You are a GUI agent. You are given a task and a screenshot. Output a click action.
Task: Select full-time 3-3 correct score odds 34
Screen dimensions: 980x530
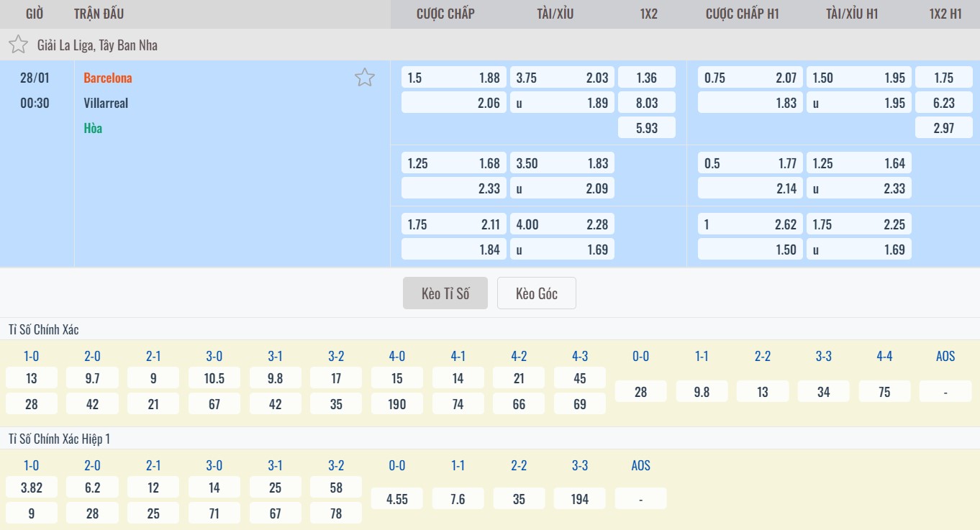point(823,392)
